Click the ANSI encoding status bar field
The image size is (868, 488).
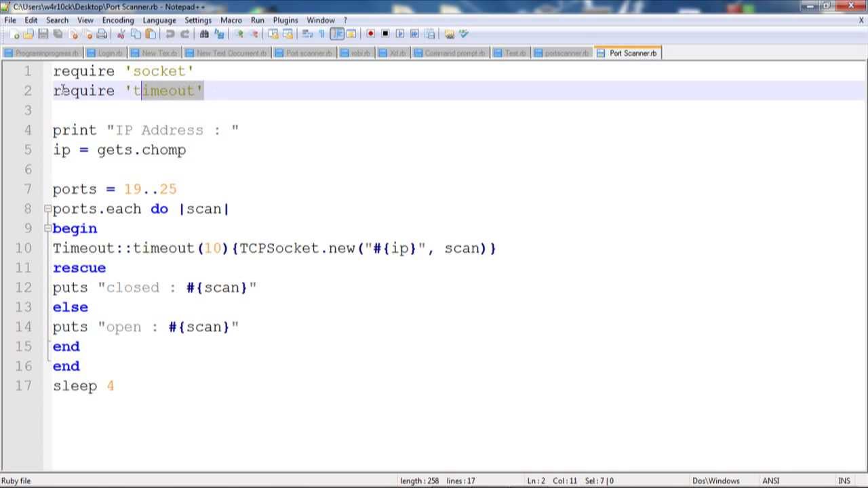[771, 481]
